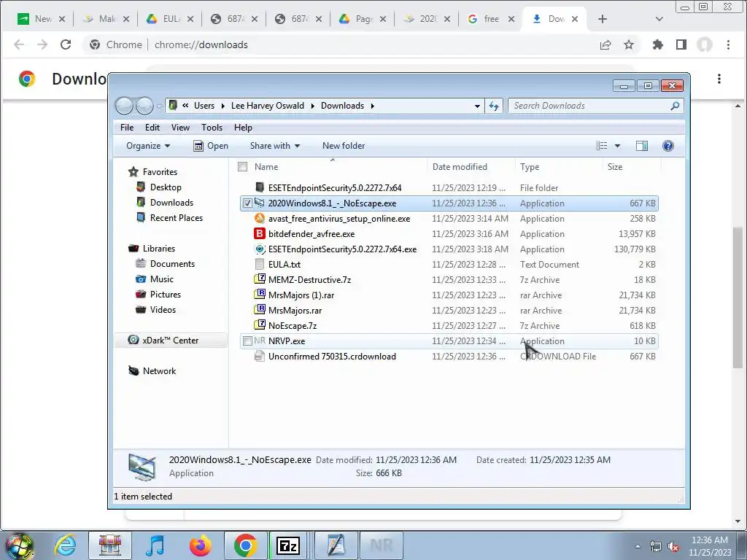Click the music note taskbar icon
The image size is (747, 560).
click(x=155, y=545)
